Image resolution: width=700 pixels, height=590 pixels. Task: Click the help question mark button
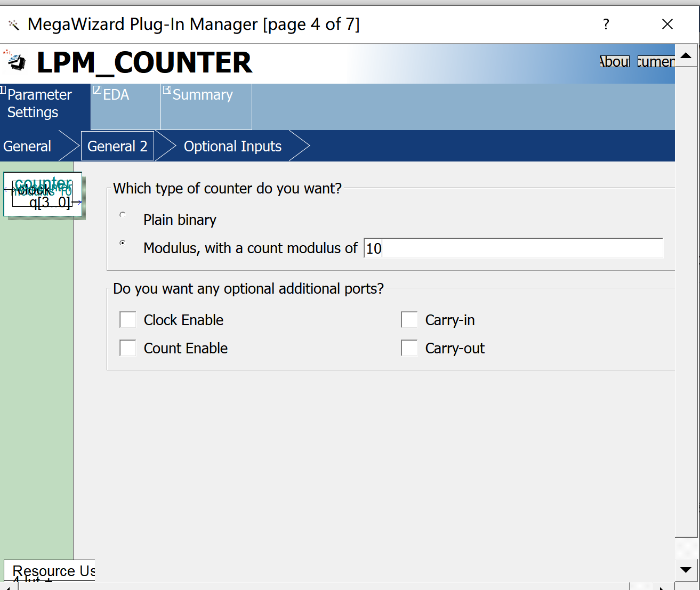606,24
